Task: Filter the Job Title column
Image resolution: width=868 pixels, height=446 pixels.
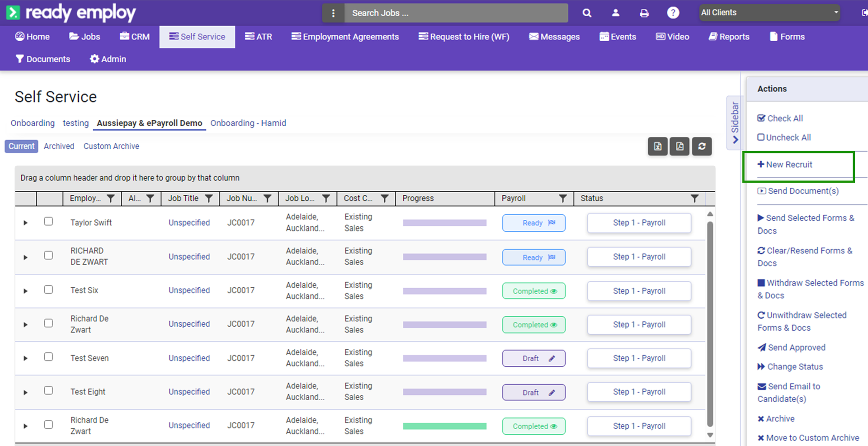Action: [209, 199]
